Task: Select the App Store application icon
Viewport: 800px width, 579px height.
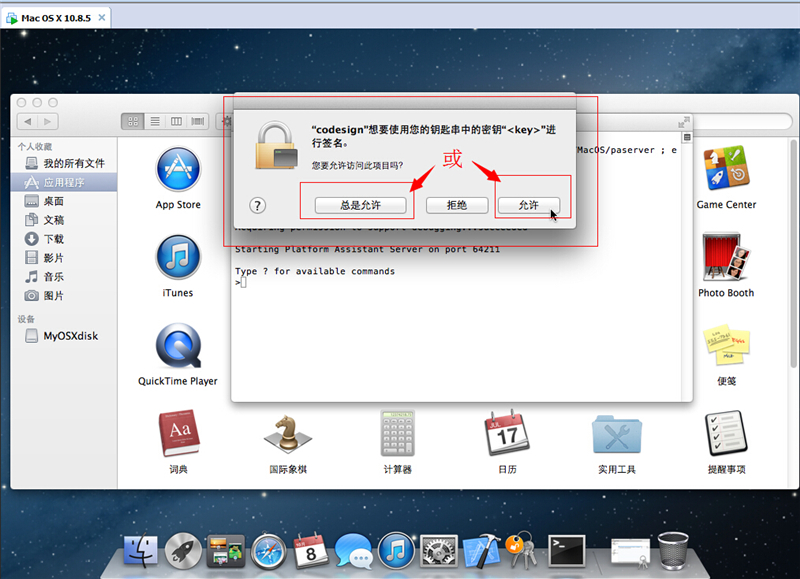Action: click(178, 169)
